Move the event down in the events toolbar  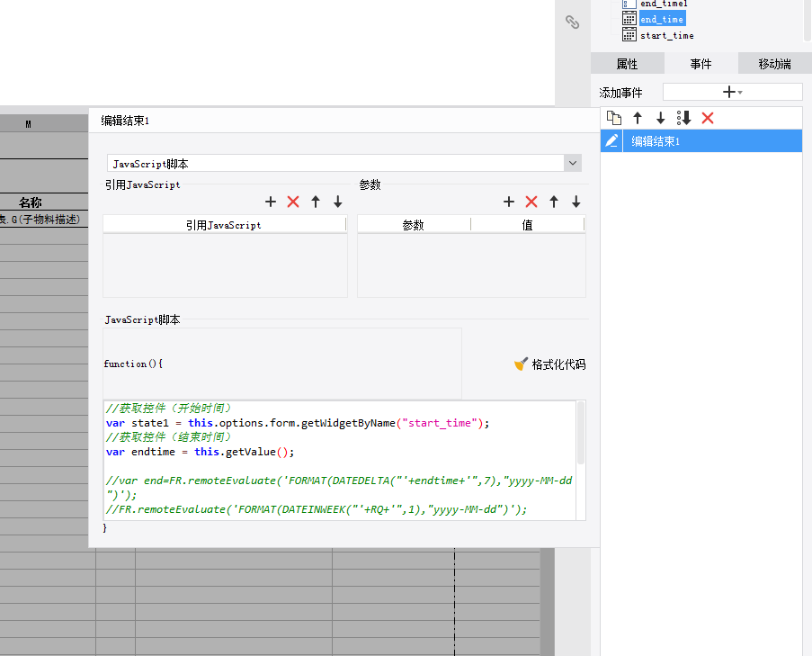pos(660,118)
